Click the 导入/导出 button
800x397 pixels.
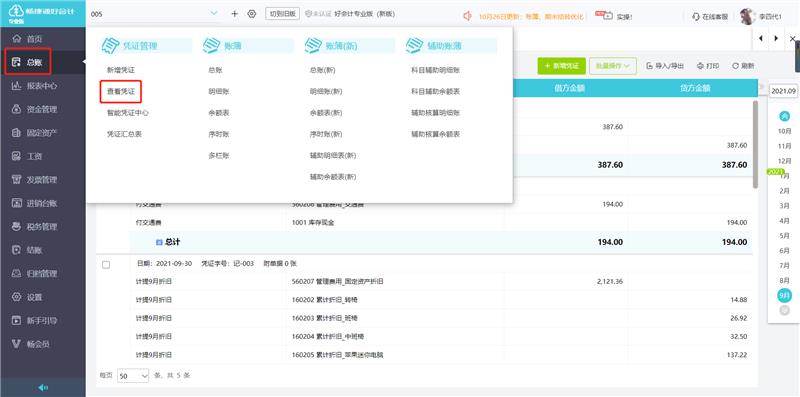point(665,66)
